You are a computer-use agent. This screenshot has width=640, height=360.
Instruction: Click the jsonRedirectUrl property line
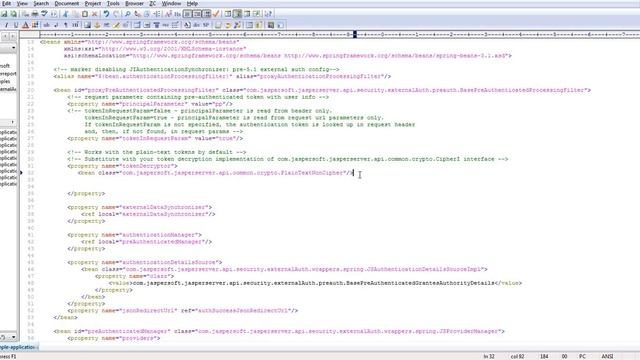pos(182,310)
